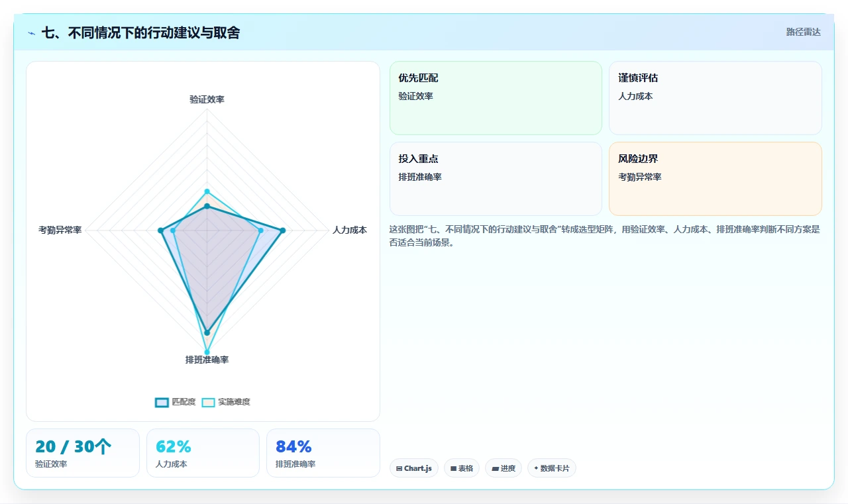Select the 风险边界 card
The height and width of the screenshot is (504, 848).
[715, 179]
